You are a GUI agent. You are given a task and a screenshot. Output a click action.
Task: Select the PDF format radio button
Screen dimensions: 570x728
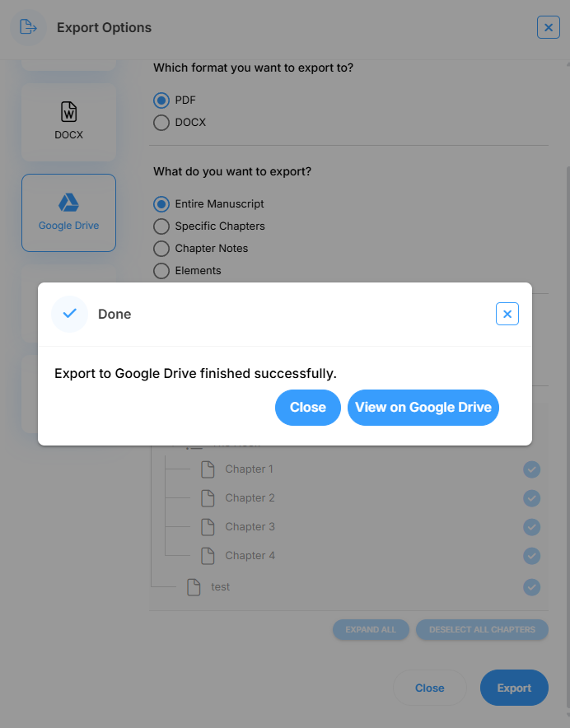[x=161, y=100]
